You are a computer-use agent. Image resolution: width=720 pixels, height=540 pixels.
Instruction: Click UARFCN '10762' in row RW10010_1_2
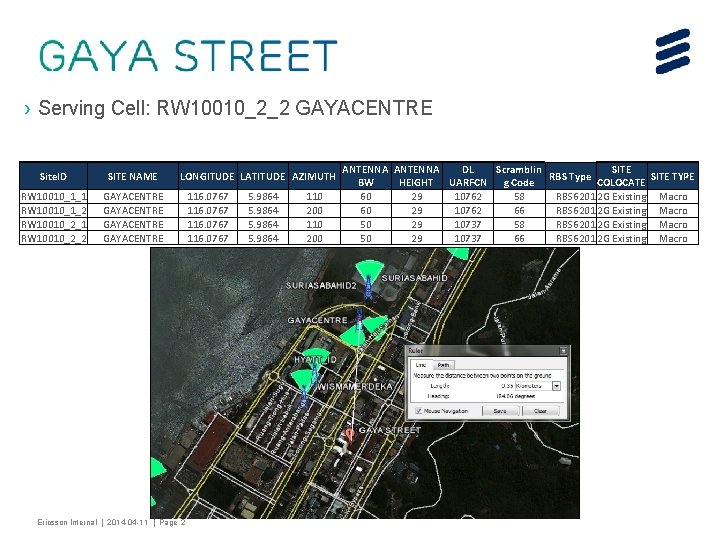[468, 211]
